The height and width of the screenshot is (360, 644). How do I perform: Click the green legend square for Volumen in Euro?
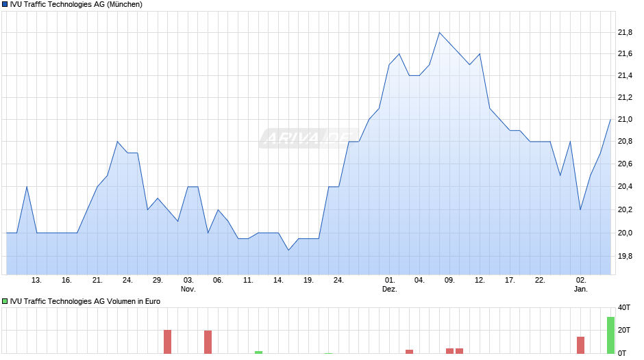click(x=5, y=301)
